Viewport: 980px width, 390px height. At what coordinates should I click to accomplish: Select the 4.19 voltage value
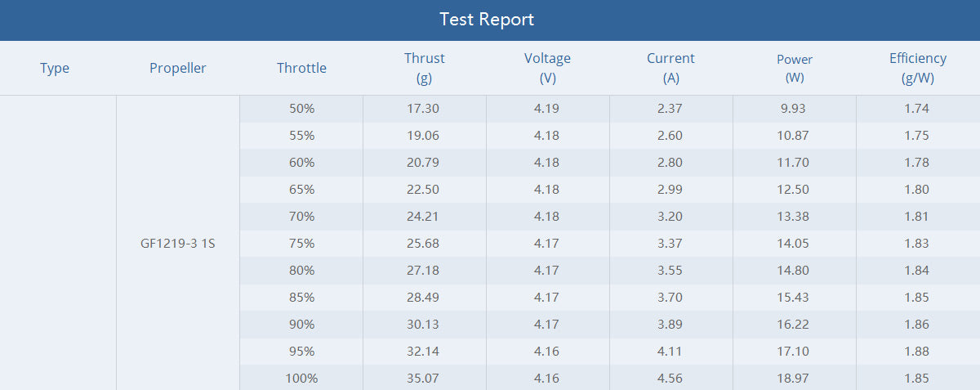click(x=546, y=109)
